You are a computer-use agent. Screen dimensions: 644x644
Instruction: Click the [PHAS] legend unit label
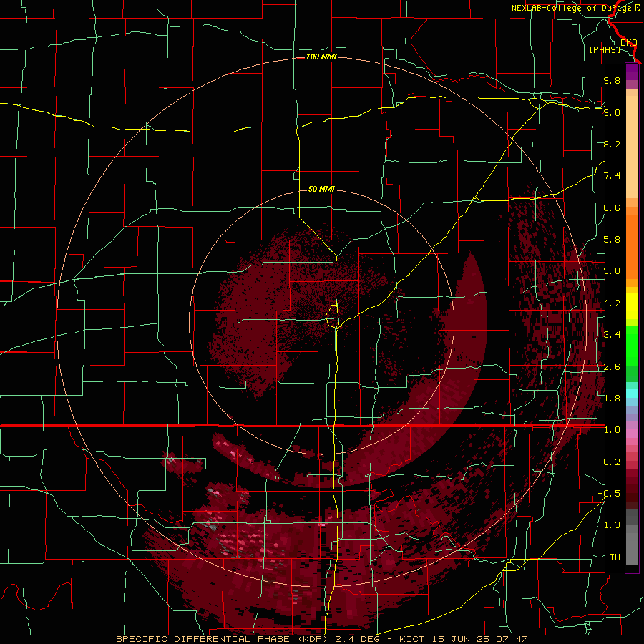pos(605,49)
